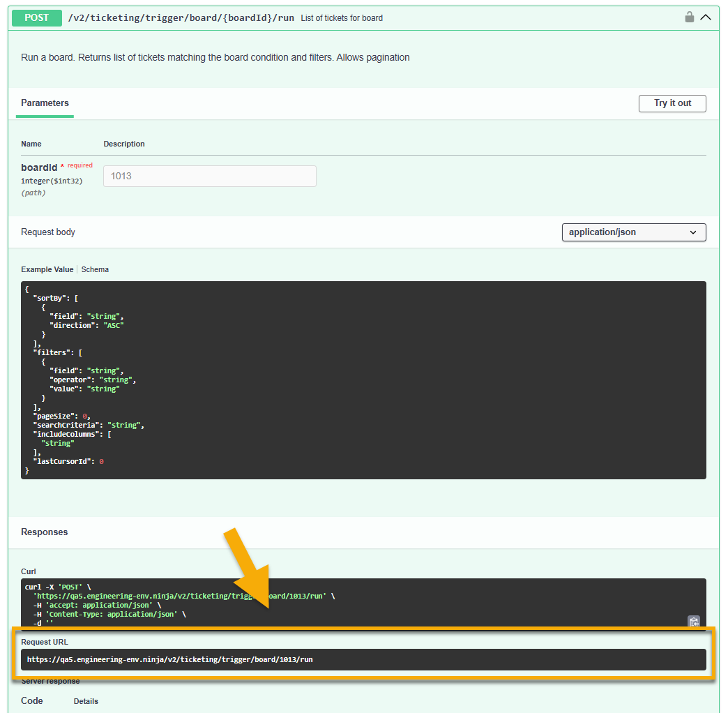The width and height of the screenshot is (728, 713).
Task: Click the required marker next to boardId
Action: tap(79, 165)
